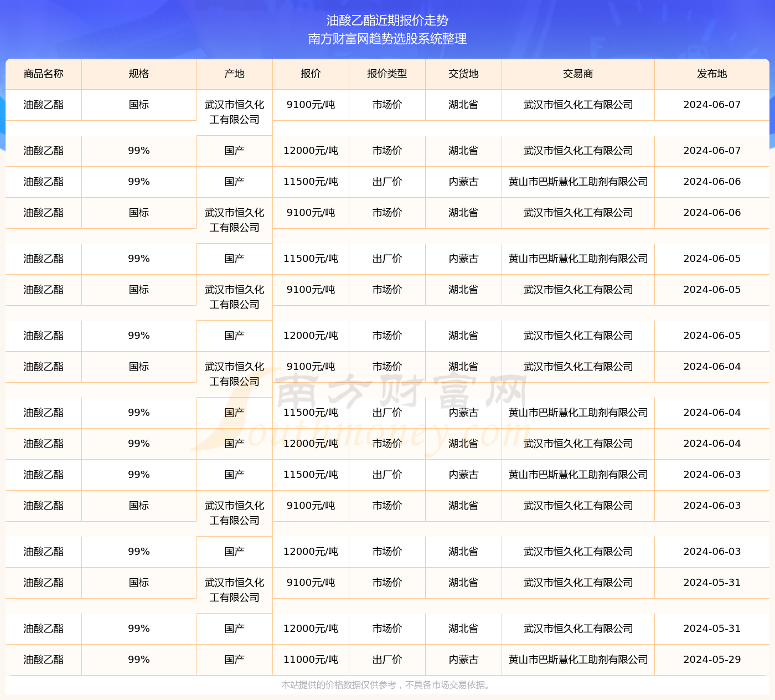Click the footer disclaimer about price data

pyautogui.click(x=386, y=685)
